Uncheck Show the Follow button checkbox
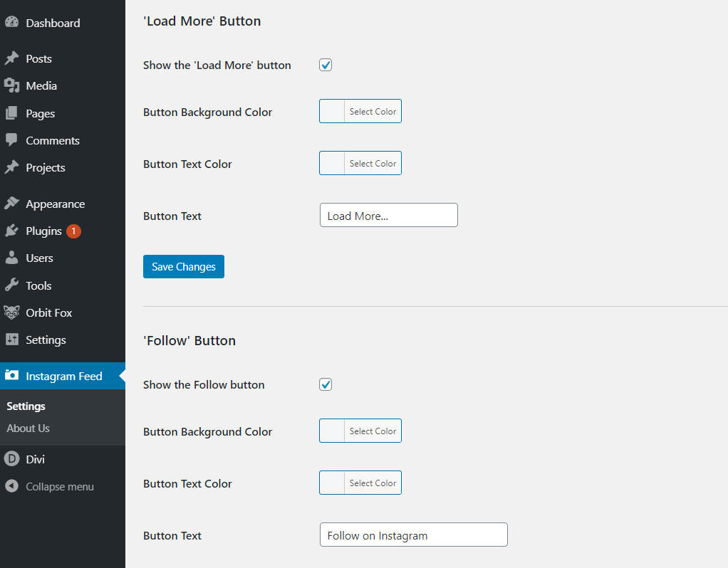728x568 pixels. 326,384
